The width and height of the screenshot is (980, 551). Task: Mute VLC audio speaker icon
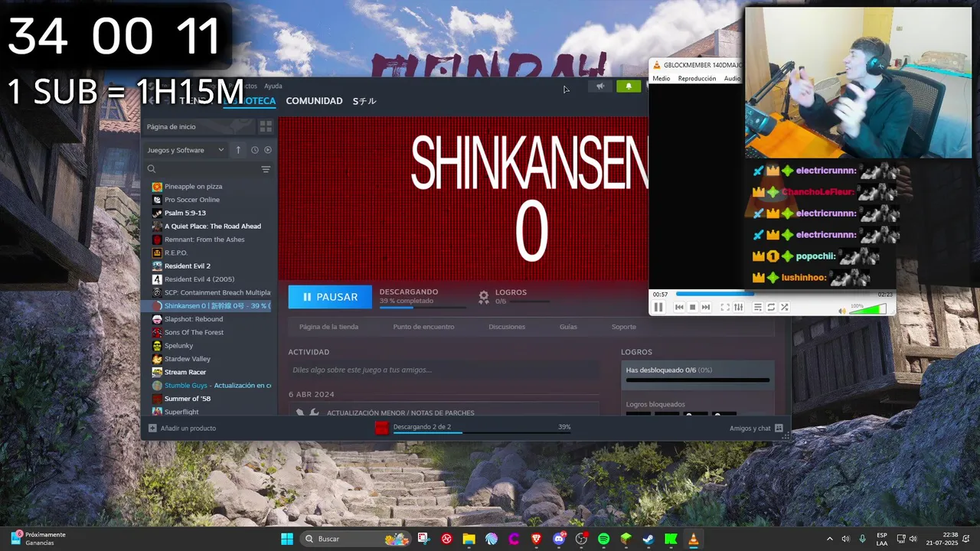coord(842,311)
